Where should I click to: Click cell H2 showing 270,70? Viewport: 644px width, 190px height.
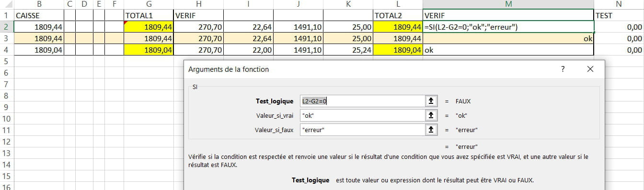pyautogui.click(x=198, y=27)
